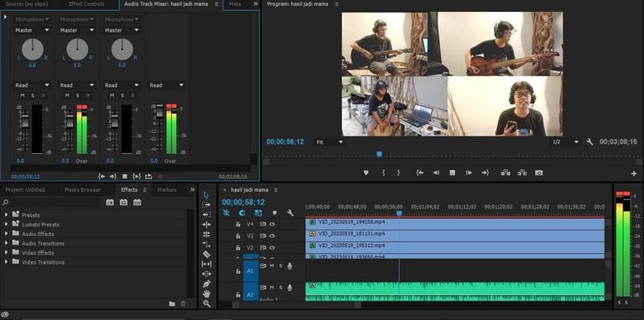Go to In point in Program monitor

click(x=420, y=173)
